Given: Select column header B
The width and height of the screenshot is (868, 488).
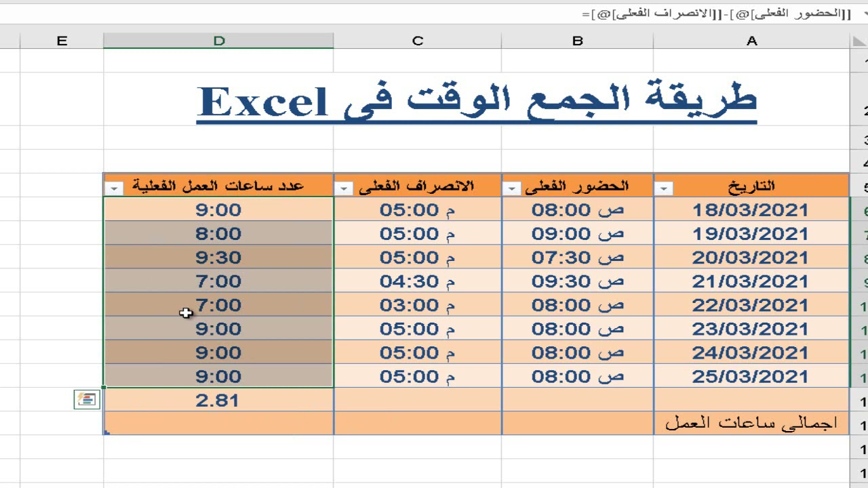Looking at the screenshot, I should click(578, 41).
